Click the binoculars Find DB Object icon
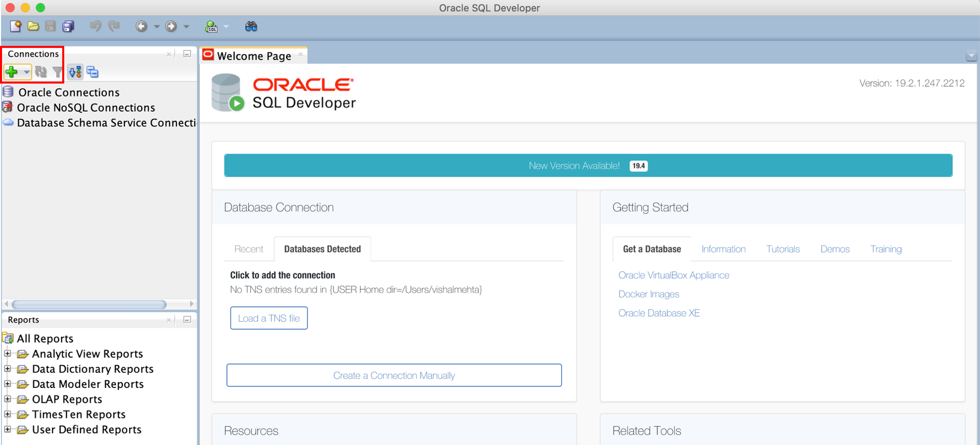980x445 pixels. 251,26
